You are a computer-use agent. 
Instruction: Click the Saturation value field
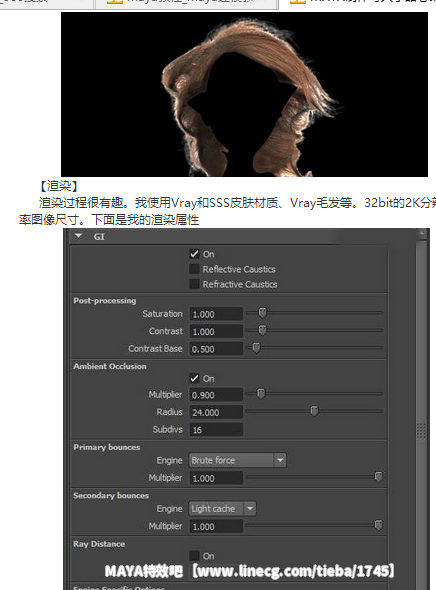click(x=216, y=314)
